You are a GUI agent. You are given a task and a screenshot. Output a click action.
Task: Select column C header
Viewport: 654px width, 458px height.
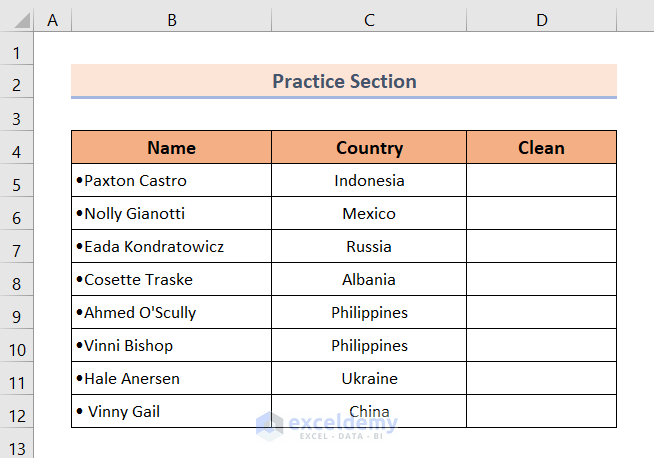point(369,19)
